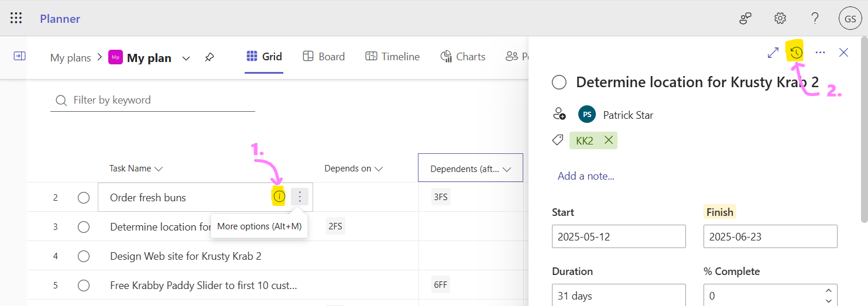Click the Planner app title
Viewport: 868px width, 306px height.
[x=60, y=19]
